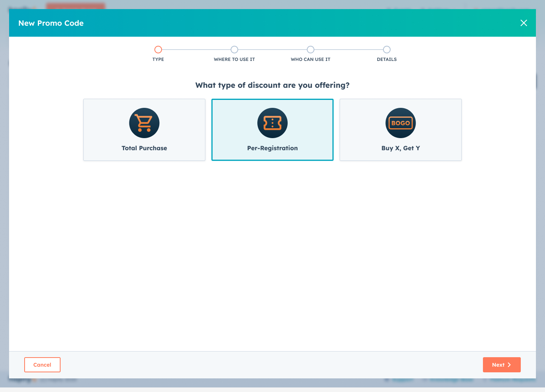Screen dimensions: 545x392
Task: Pick the BOGO icon for Buy X, Get Y
Action: (401, 123)
